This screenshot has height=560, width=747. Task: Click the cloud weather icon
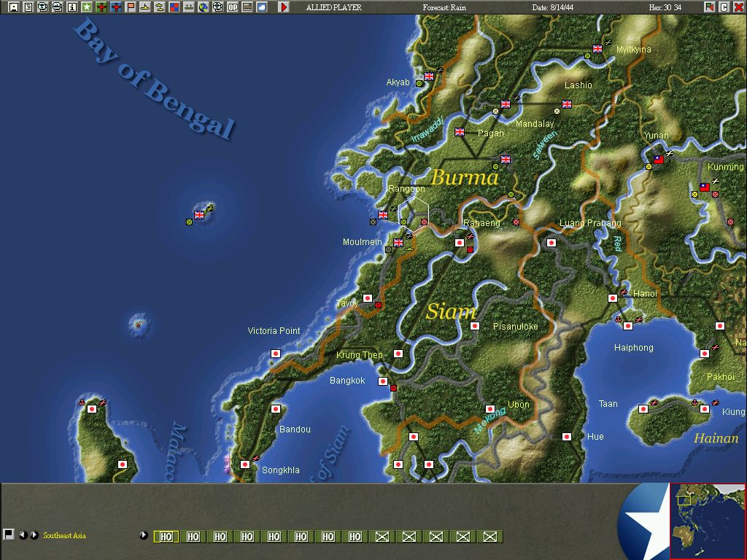(262, 7)
